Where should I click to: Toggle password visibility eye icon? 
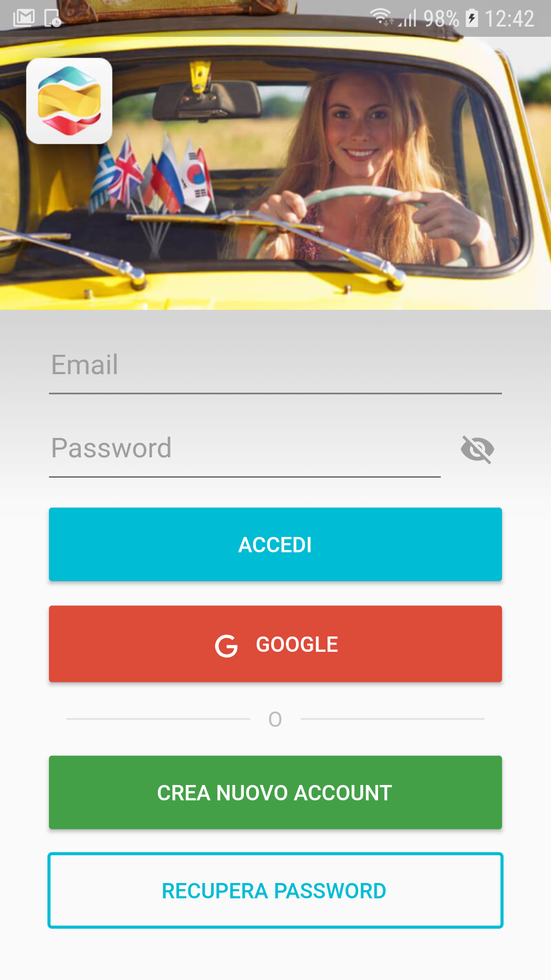tap(478, 449)
